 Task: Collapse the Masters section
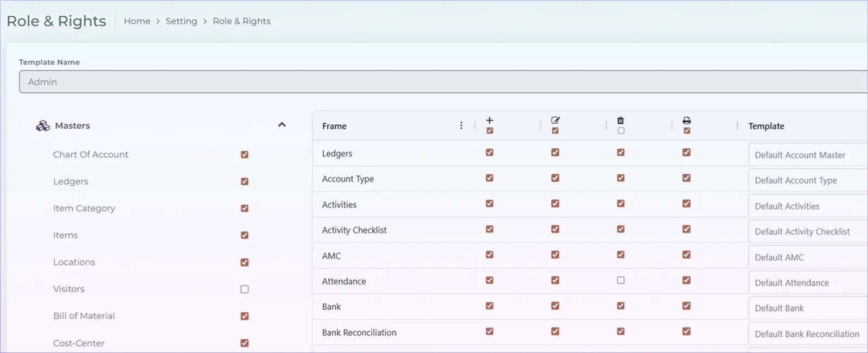pos(282,125)
